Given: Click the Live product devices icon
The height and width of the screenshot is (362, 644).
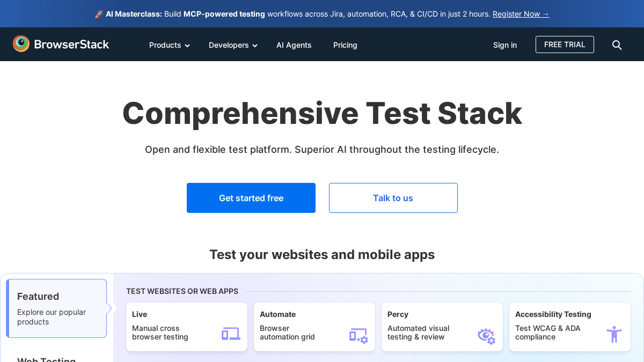Looking at the screenshot, I should point(231,334).
